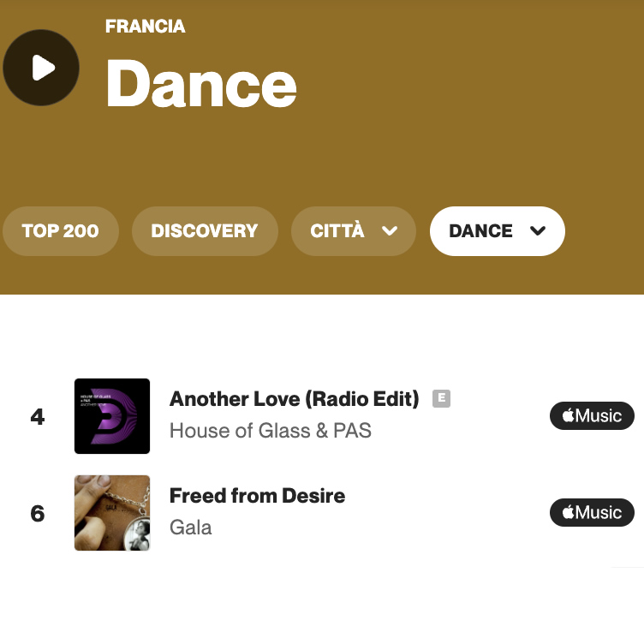Click the explicit E badge
Image resolution: width=644 pixels, height=644 pixels.
pyautogui.click(x=442, y=398)
